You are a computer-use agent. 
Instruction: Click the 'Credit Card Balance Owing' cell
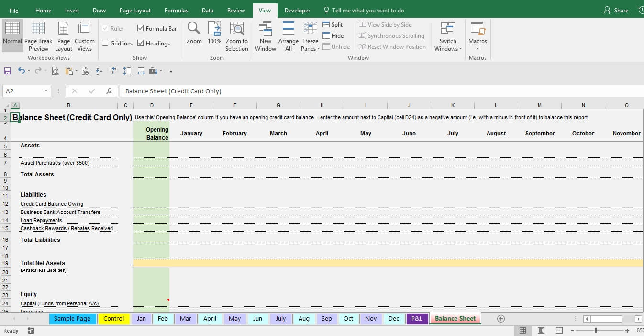pos(68,204)
